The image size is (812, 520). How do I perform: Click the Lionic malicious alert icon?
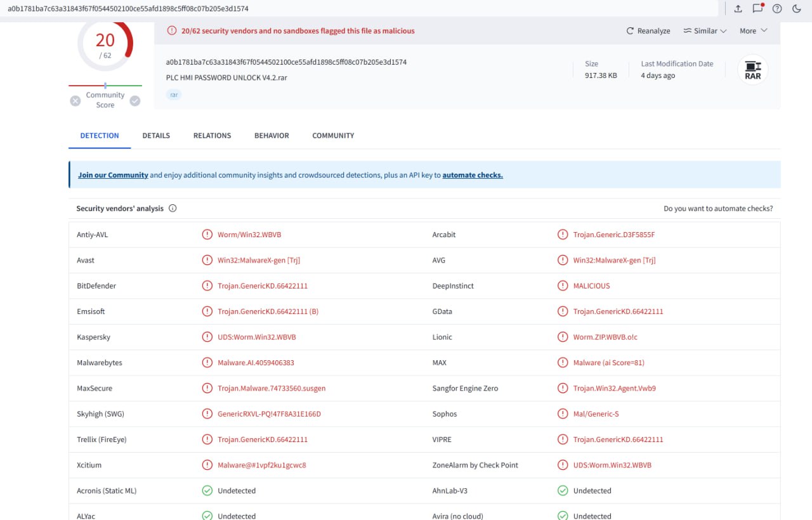(x=563, y=337)
